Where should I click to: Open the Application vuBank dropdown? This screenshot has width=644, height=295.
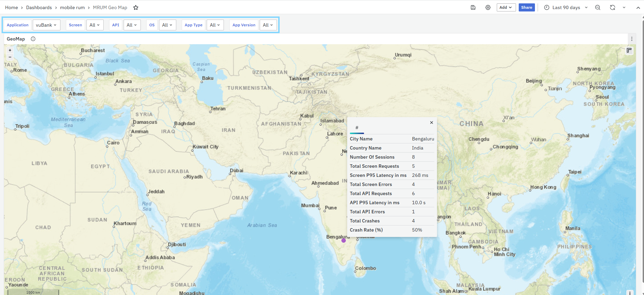(46, 25)
